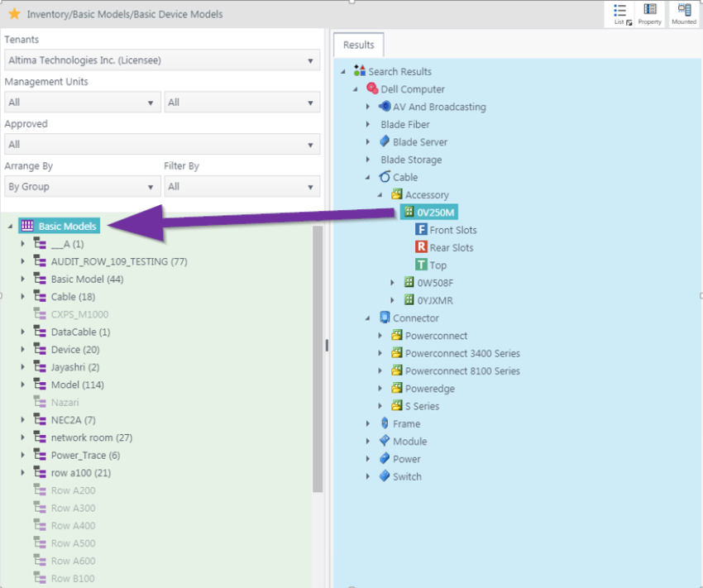703x588 pixels.
Task: Click the left tree vertical scrollbar
Action: pos(318,359)
